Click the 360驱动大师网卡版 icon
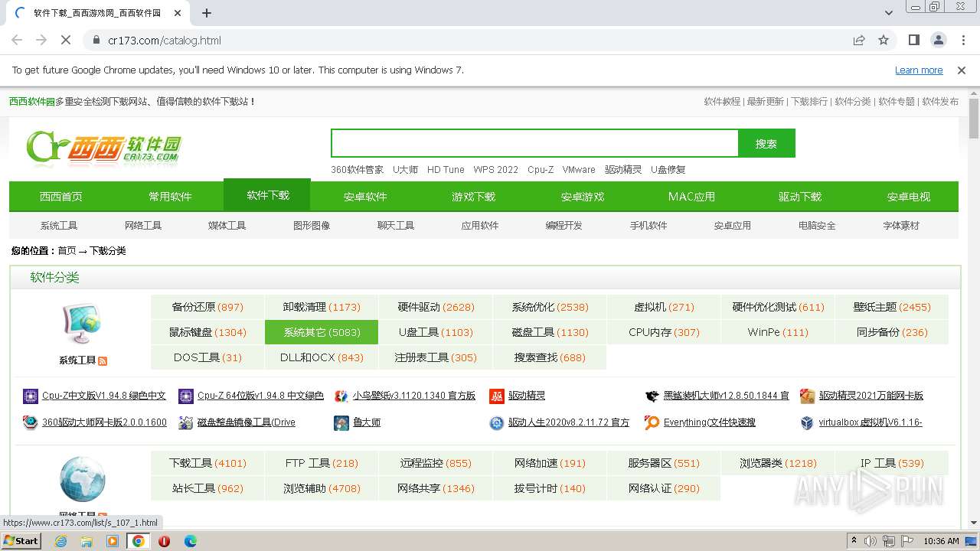980x551 pixels. pos(31,422)
